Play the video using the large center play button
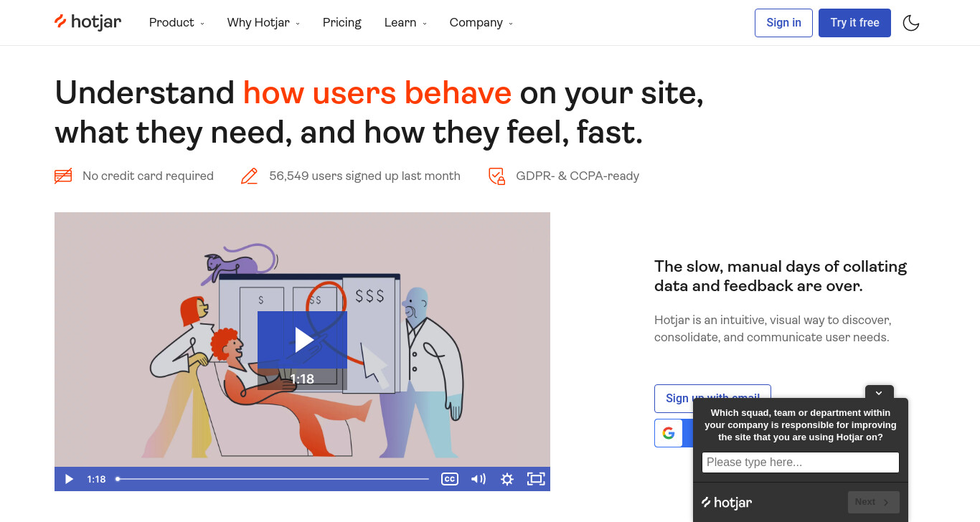 click(x=302, y=340)
